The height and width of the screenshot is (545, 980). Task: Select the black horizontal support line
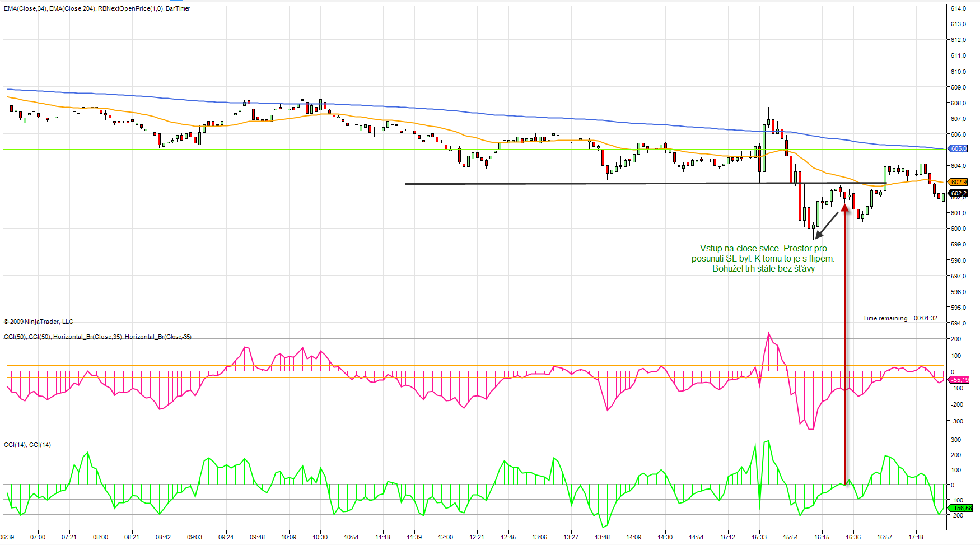tap(560, 184)
